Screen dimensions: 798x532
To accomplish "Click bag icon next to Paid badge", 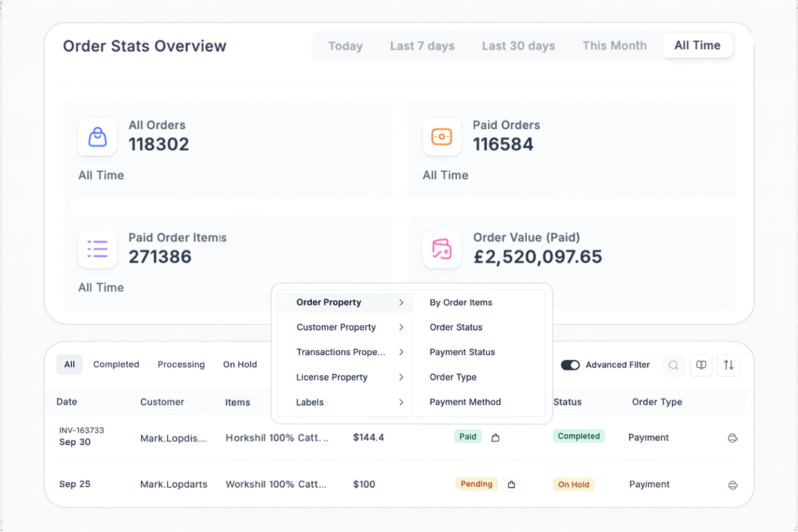I will point(495,438).
